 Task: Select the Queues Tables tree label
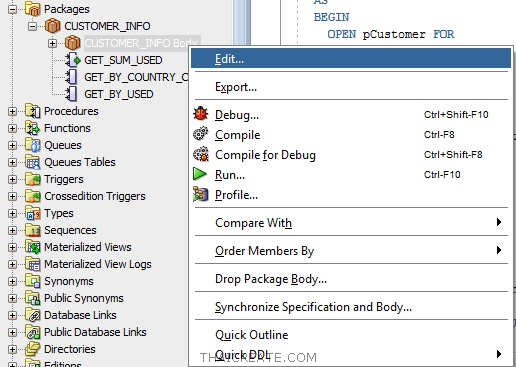80,162
